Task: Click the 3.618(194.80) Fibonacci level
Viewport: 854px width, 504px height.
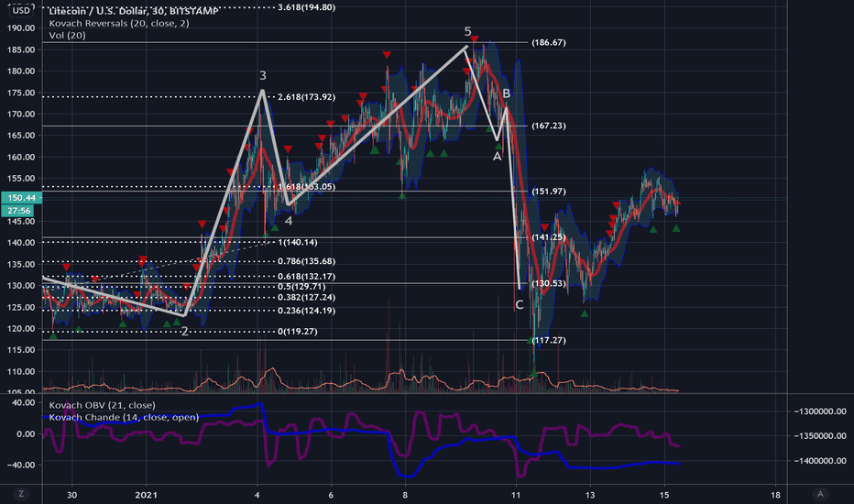Action: tap(306, 7)
